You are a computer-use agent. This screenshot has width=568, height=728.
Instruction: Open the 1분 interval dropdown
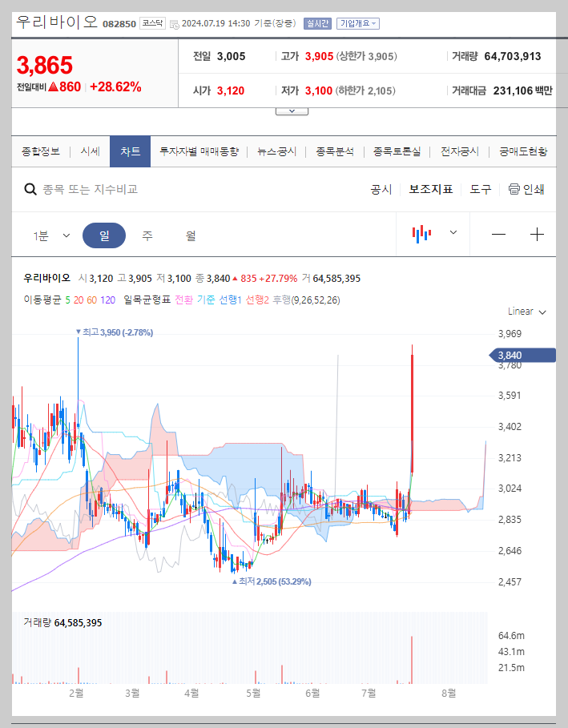[51, 235]
